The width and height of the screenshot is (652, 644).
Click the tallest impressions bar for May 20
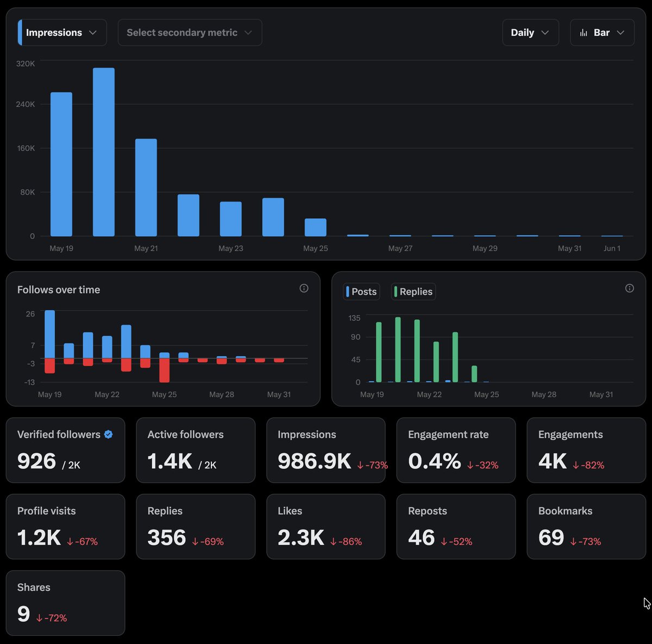tap(104, 152)
